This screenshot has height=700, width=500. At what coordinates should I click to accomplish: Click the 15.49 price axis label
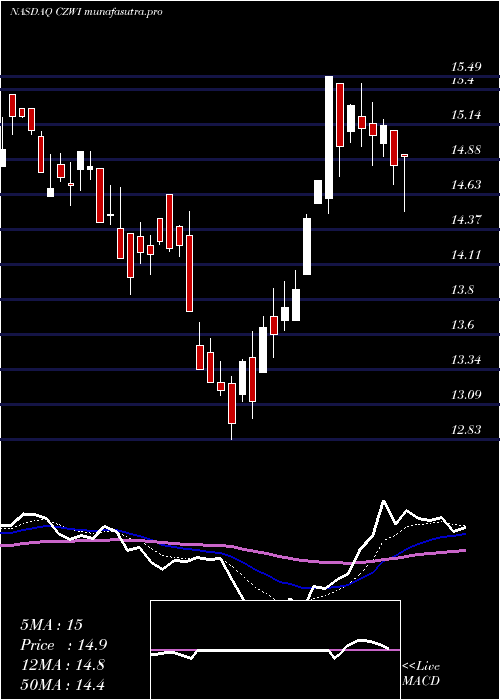(x=466, y=67)
